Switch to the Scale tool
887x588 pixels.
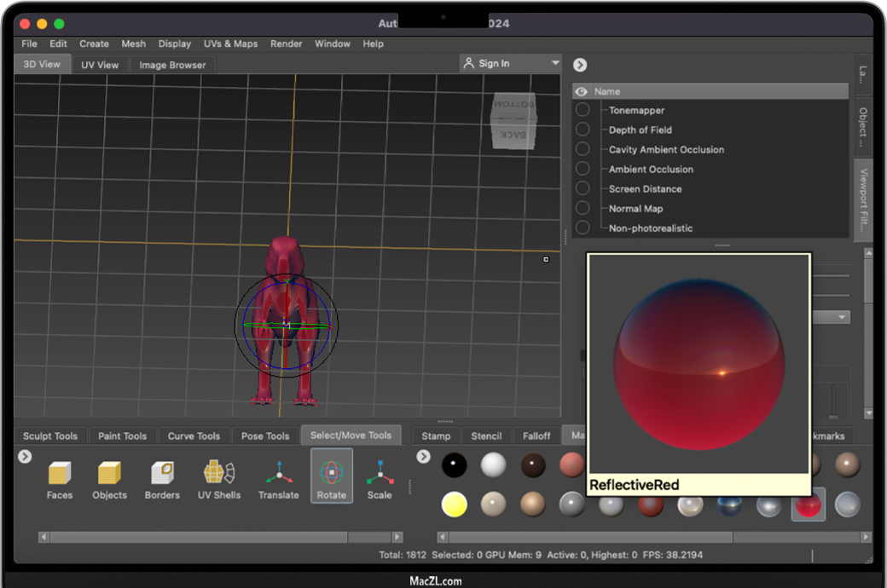click(x=380, y=480)
